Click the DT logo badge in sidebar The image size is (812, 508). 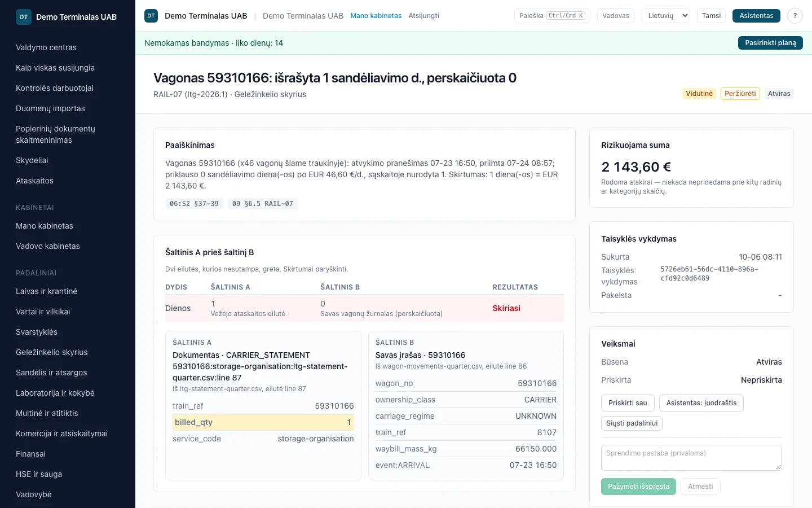(24, 17)
